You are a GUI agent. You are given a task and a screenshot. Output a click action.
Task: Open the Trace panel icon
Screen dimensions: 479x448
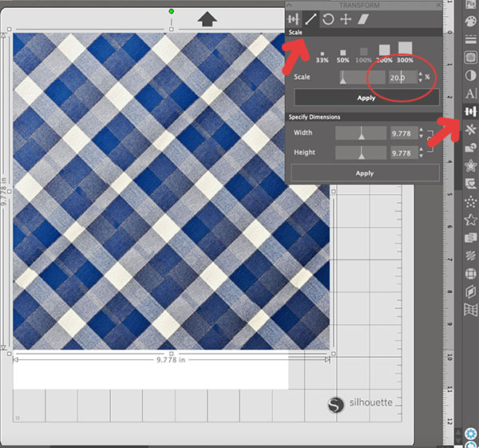click(x=470, y=57)
